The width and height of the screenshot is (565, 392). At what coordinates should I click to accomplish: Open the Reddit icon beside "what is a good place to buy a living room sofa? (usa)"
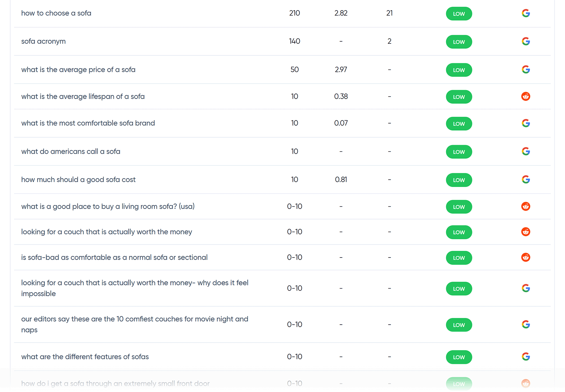point(525,206)
